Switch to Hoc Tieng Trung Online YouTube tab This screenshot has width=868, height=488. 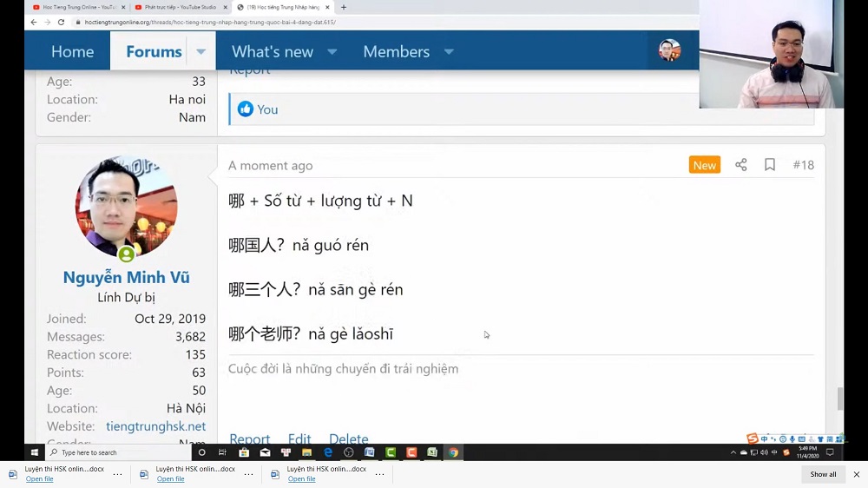pos(77,7)
